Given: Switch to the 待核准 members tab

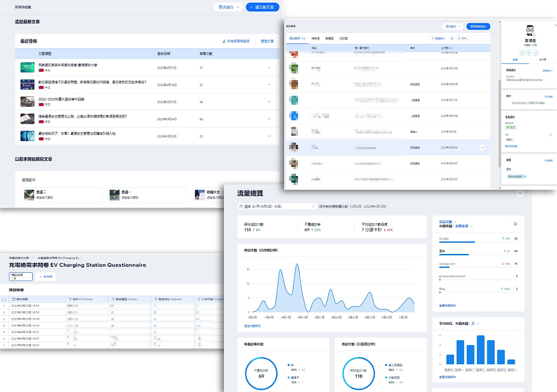Looking at the screenshot, I should (315, 39).
